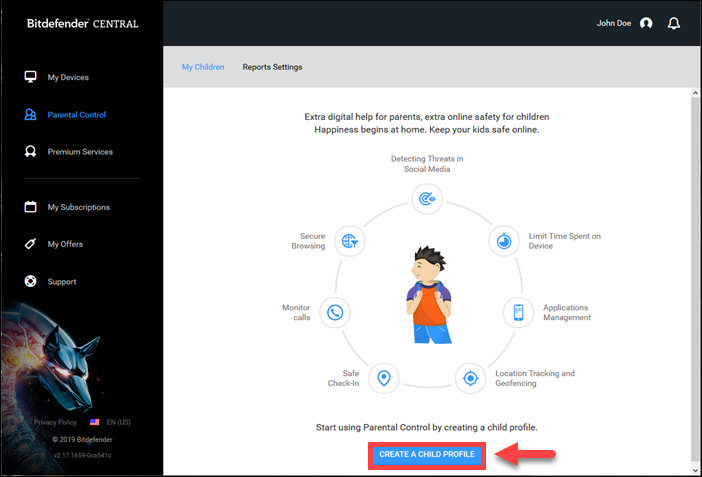
Task: Click the Monitor calls label
Action: (x=296, y=312)
